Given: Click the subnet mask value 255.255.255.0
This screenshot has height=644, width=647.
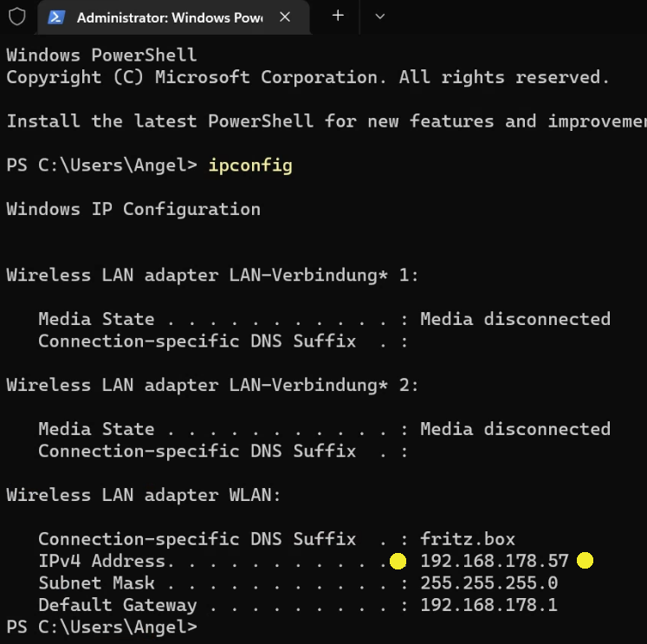Looking at the screenshot, I should coord(488,583).
